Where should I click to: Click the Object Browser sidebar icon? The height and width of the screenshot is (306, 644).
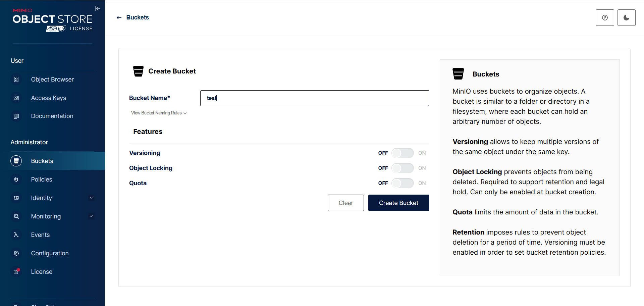(x=16, y=80)
